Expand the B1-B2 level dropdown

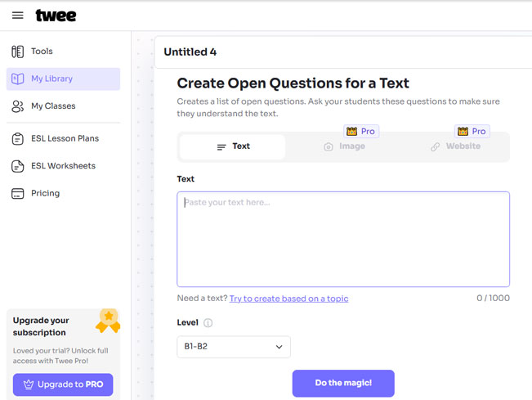[x=234, y=347]
